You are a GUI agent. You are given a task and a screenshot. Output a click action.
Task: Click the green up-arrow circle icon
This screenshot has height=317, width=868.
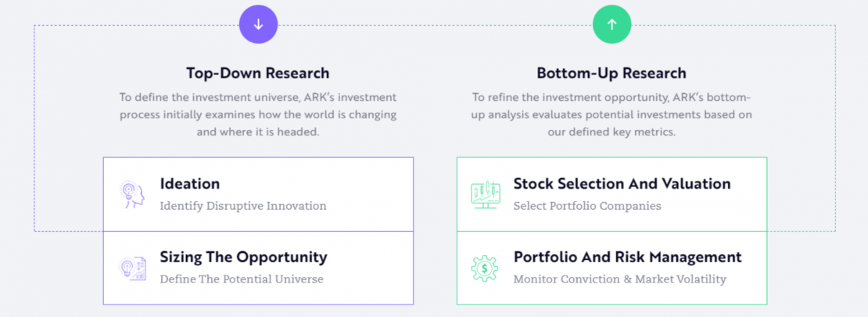click(x=612, y=24)
